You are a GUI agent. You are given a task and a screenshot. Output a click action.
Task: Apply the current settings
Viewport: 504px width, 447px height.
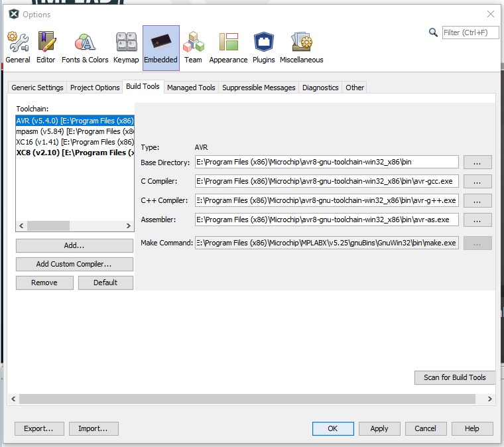click(379, 428)
